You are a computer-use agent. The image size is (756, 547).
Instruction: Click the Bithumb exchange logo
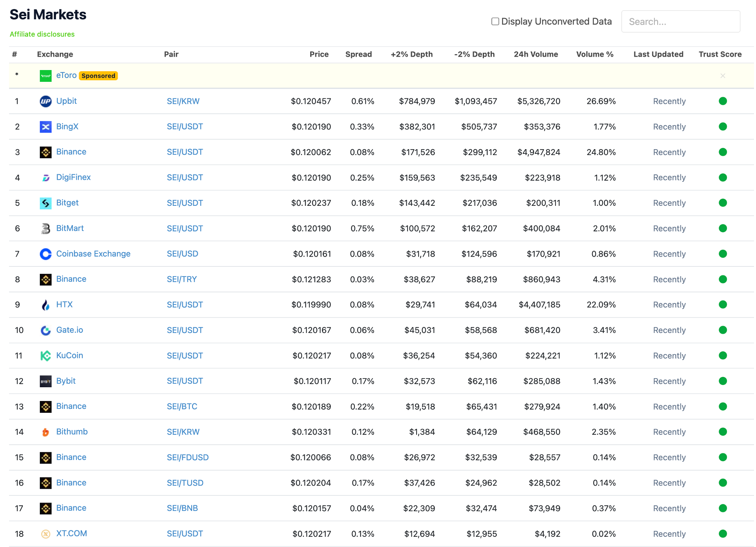click(46, 432)
